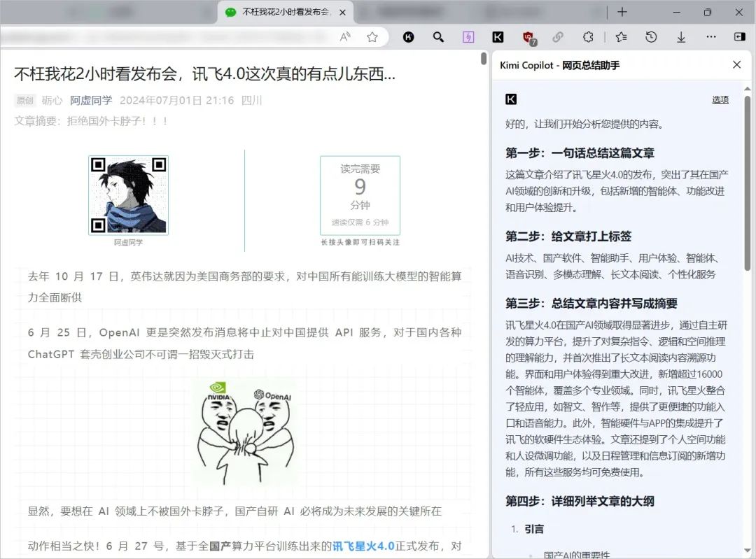756x559 pixels.
Task: Click the heading 第一步:一句话总结这篇文章
Action: pyautogui.click(x=580, y=153)
